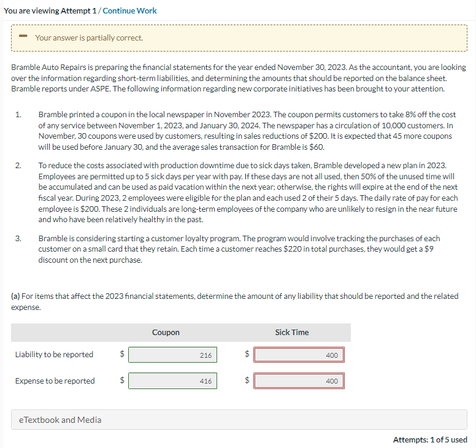This screenshot has height=448, width=476.
Task: Click the partially correct minus icon
Action: [x=23, y=36]
